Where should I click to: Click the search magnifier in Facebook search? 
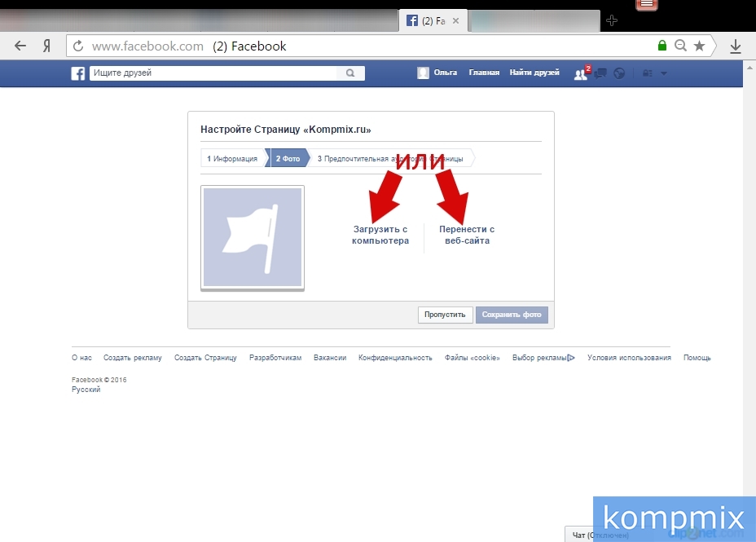350,73
